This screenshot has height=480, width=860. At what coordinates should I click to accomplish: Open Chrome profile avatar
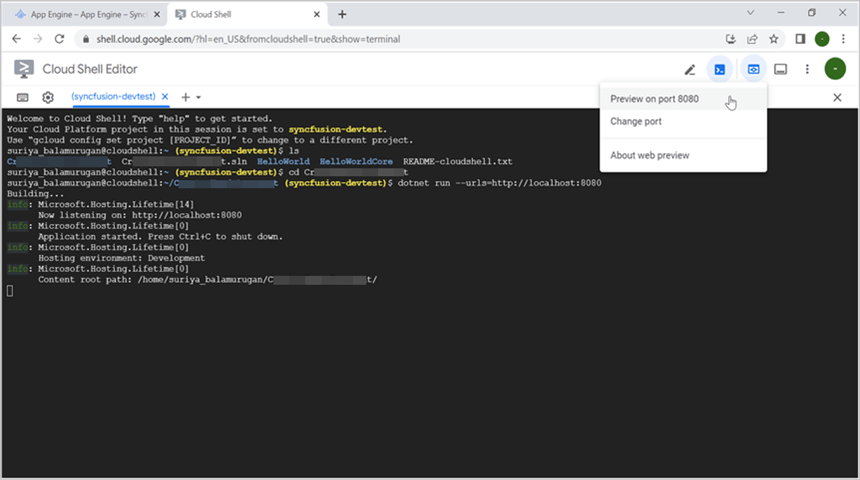822,39
